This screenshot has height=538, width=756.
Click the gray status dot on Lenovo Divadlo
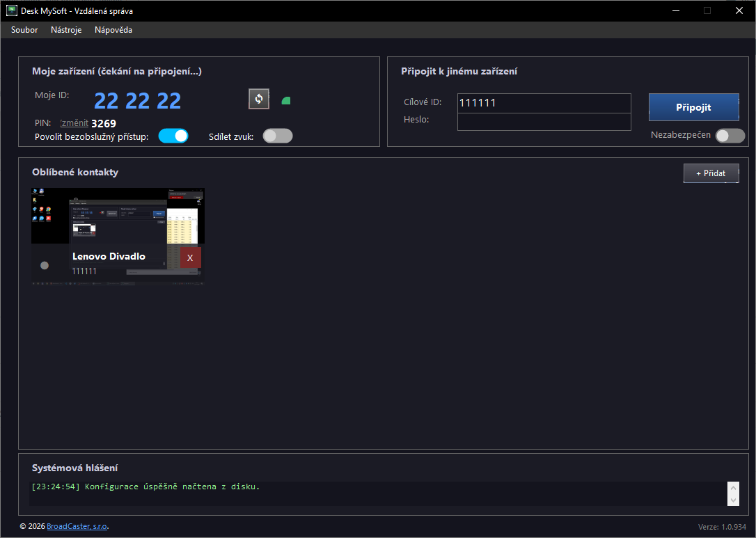(x=45, y=265)
